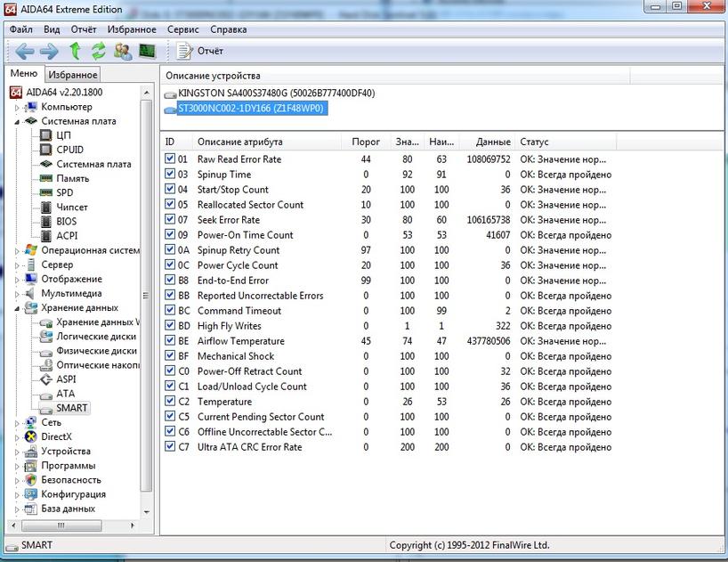This screenshot has height=562, width=728.
Task: Collapse the Хранение данных tree node
Action: tap(17, 308)
